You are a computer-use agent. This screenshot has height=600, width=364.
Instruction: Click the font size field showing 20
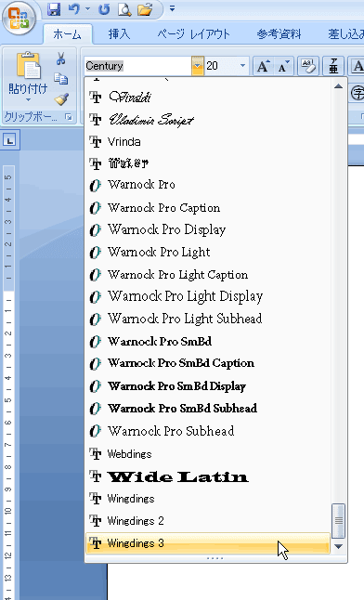[221, 66]
